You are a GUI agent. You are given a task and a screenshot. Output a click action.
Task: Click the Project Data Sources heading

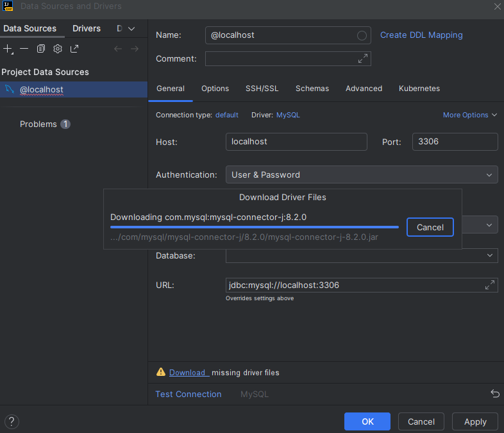click(x=45, y=72)
